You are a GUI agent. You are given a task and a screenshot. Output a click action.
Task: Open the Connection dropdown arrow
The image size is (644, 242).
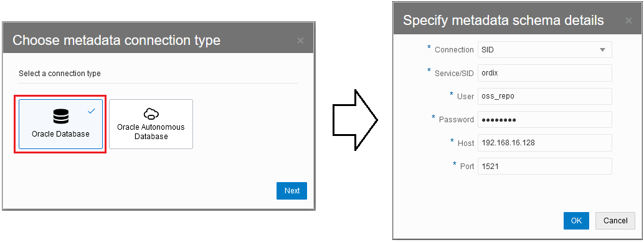tap(602, 50)
